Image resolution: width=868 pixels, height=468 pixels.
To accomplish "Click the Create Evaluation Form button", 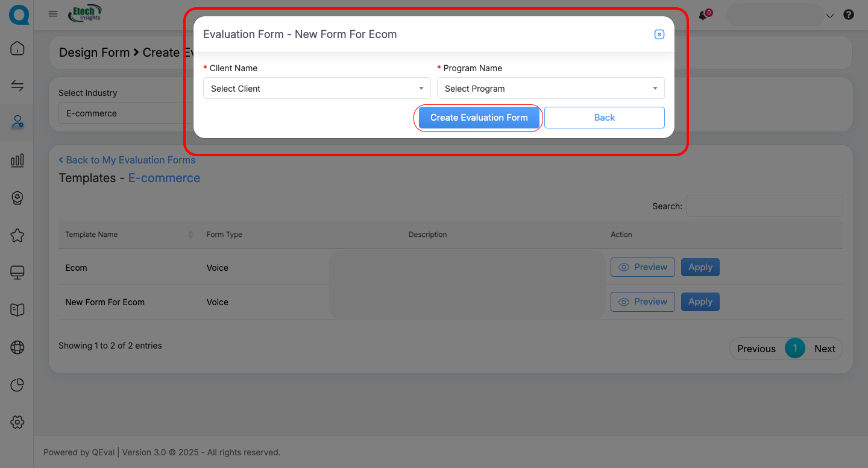I will click(479, 118).
